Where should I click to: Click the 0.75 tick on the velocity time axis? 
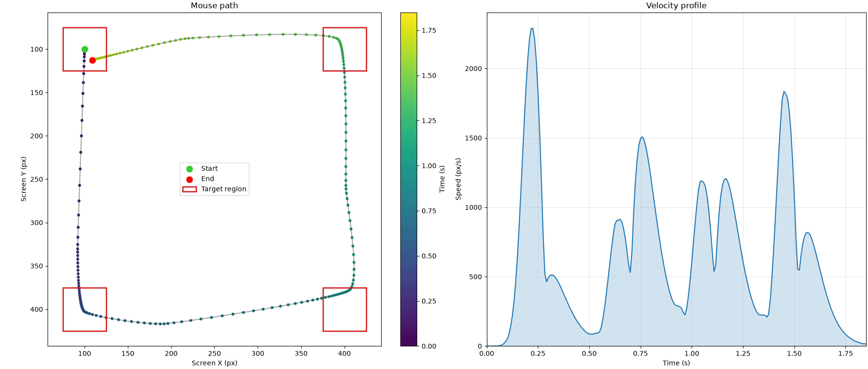click(641, 354)
